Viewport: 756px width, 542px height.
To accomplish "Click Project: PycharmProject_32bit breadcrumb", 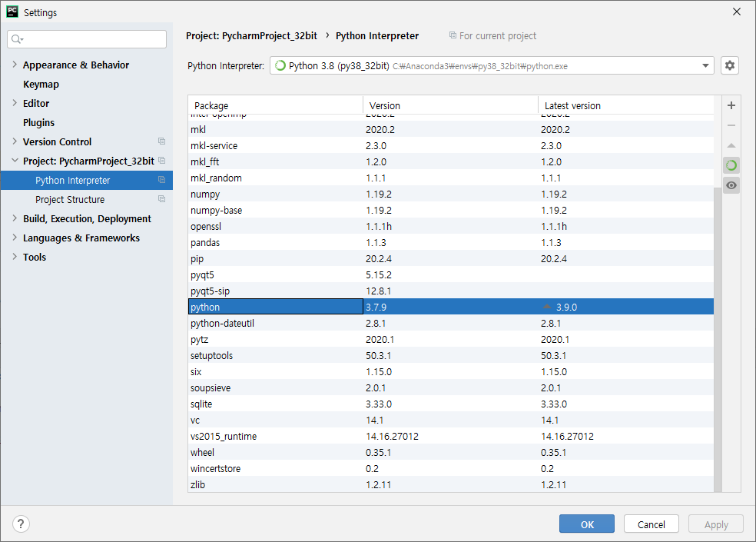I will (252, 35).
